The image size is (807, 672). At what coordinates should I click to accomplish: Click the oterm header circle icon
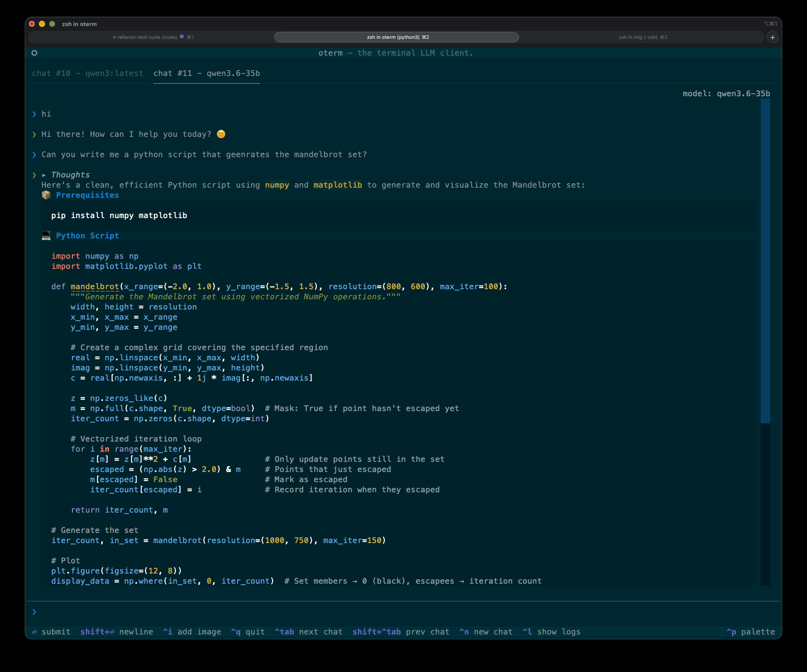pos(34,53)
